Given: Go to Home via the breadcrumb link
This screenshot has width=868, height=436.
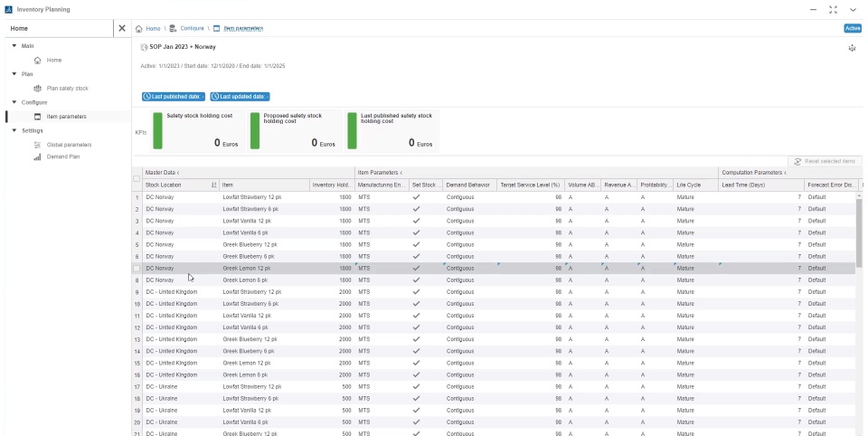Looking at the screenshot, I should 154,28.
